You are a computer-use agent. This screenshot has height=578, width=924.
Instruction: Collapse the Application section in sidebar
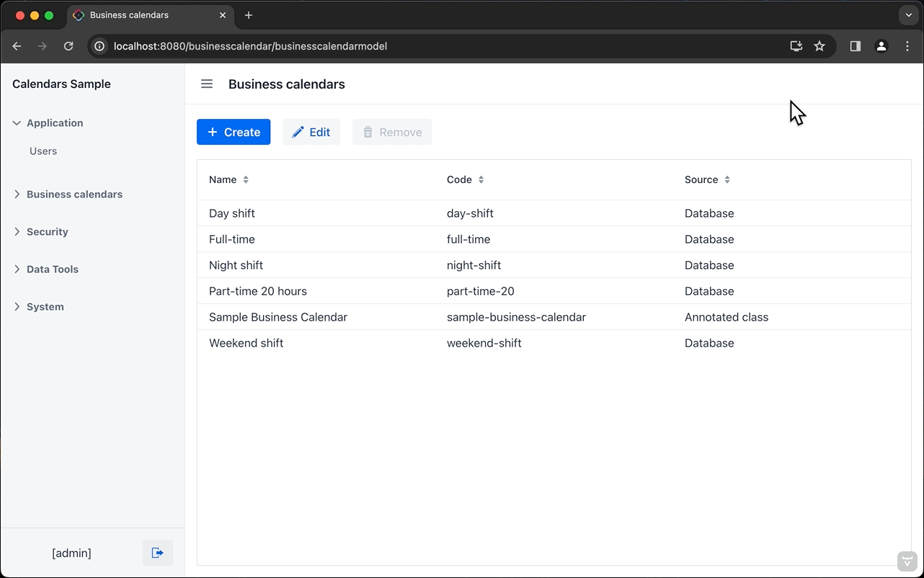pos(17,123)
